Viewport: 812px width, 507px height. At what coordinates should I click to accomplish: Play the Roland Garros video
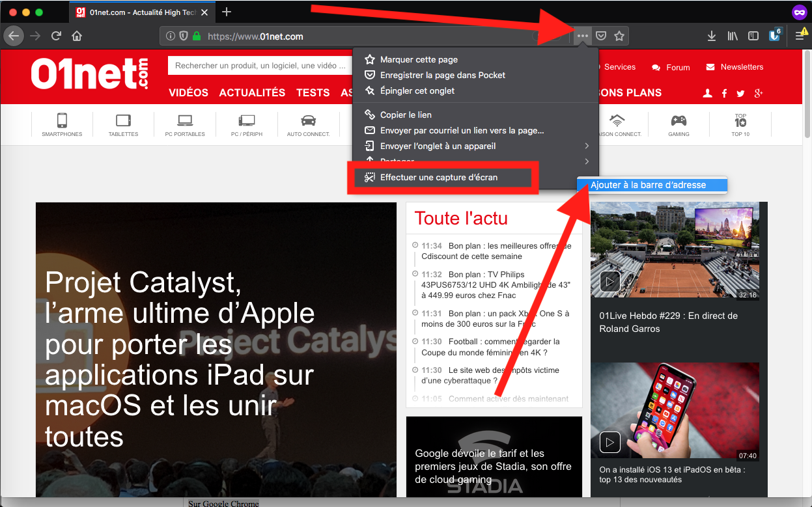610,282
